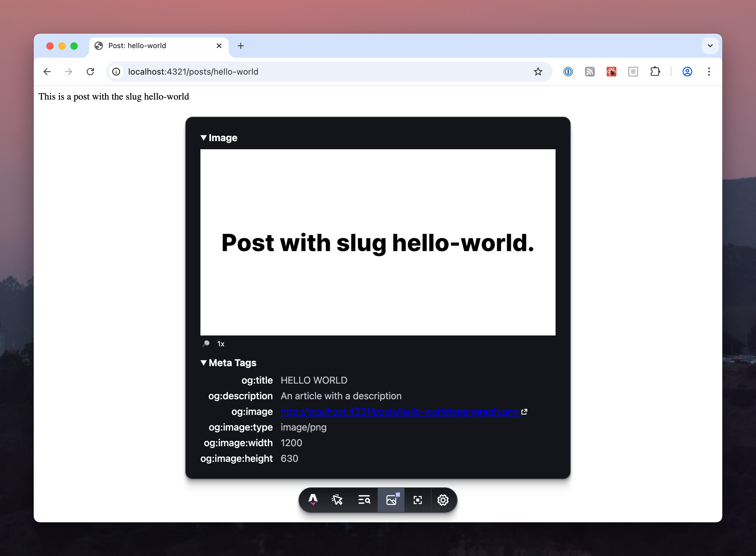Open the tab search dropdown chevron
This screenshot has width=756, height=556.
pos(710,46)
